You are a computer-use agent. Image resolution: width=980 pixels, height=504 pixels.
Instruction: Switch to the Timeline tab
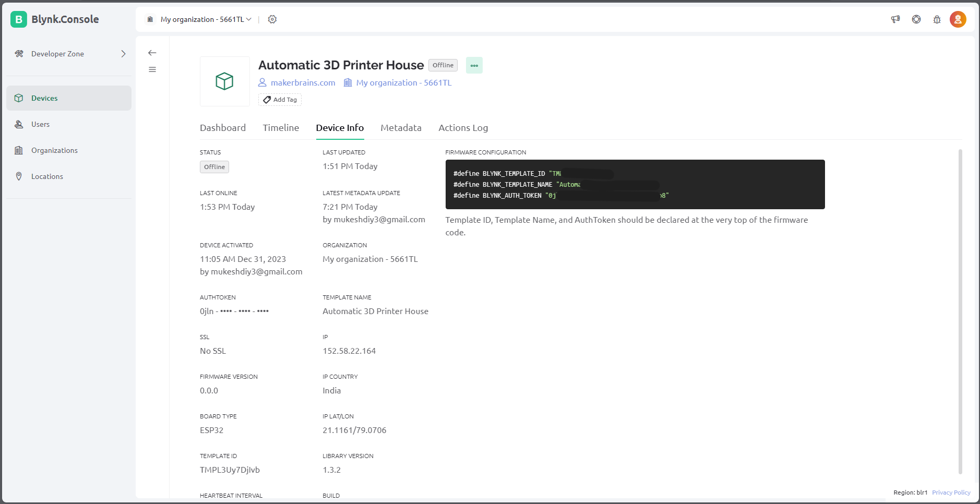[281, 128]
